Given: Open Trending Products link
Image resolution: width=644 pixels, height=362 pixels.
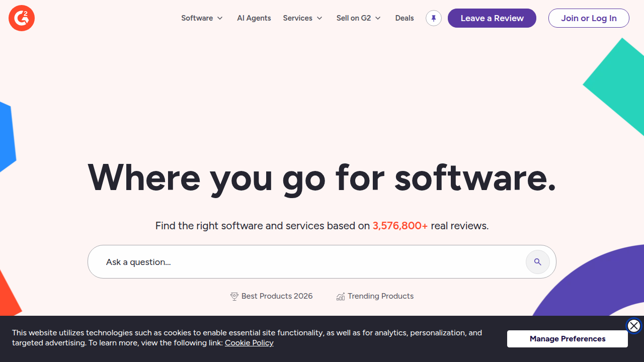Looking at the screenshot, I should coord(375,296).
